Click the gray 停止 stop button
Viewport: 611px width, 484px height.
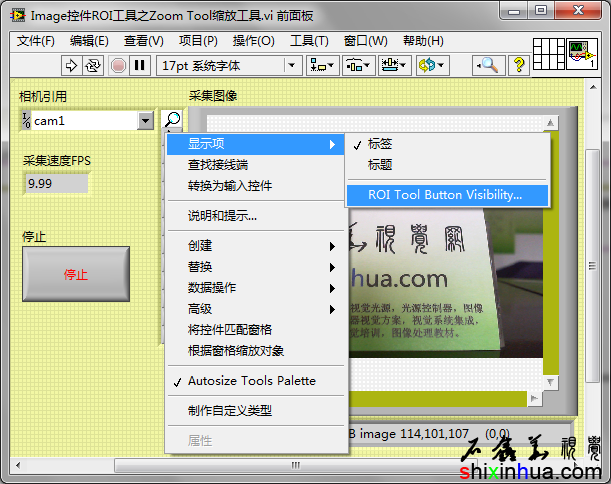click(76, 274)
